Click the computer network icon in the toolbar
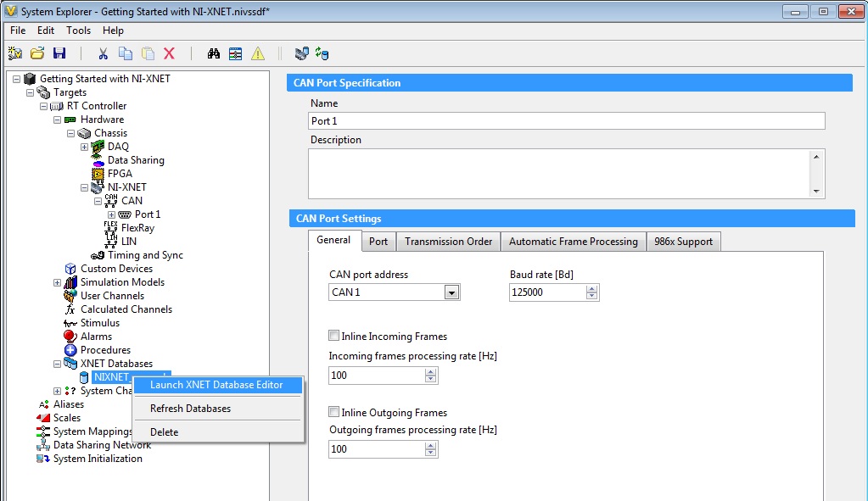 [x=302, y=53]
